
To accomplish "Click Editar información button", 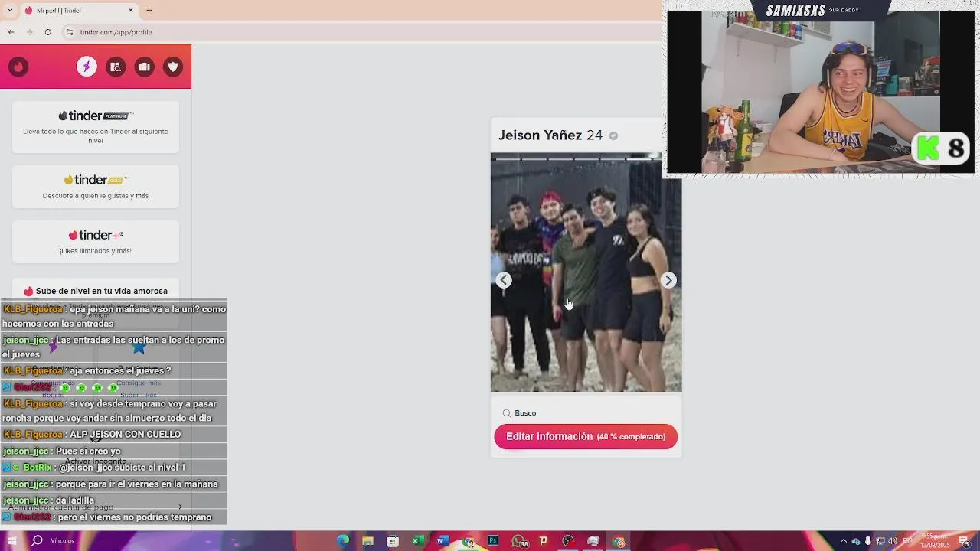I will [x=586, y=437].
